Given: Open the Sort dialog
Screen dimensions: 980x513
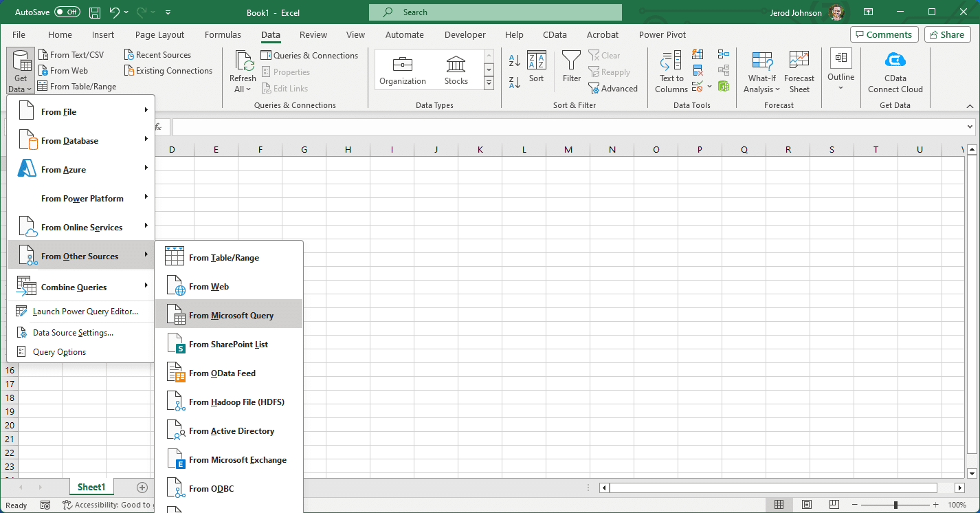Looking at the screenshot, I should click(x=536, y=67).
